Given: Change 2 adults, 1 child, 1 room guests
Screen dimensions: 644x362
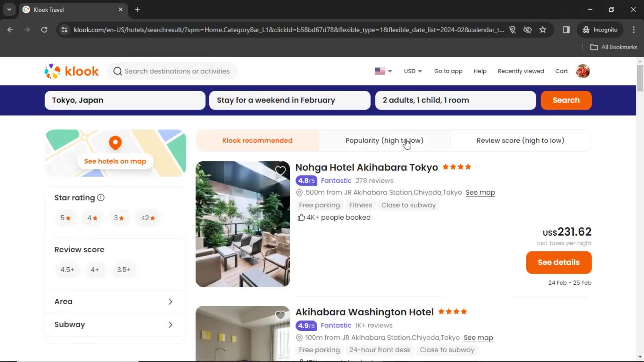Looking at the screenshot, I should pyautogui.click(x=455, y=100).
